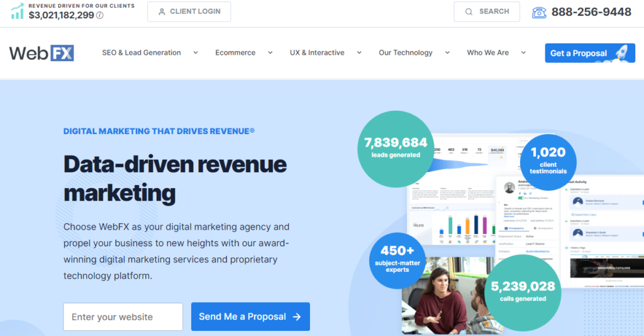This screenshot has height=336, width=644.
Task: Expand chevron next to Who We Are
Action: 523,53
